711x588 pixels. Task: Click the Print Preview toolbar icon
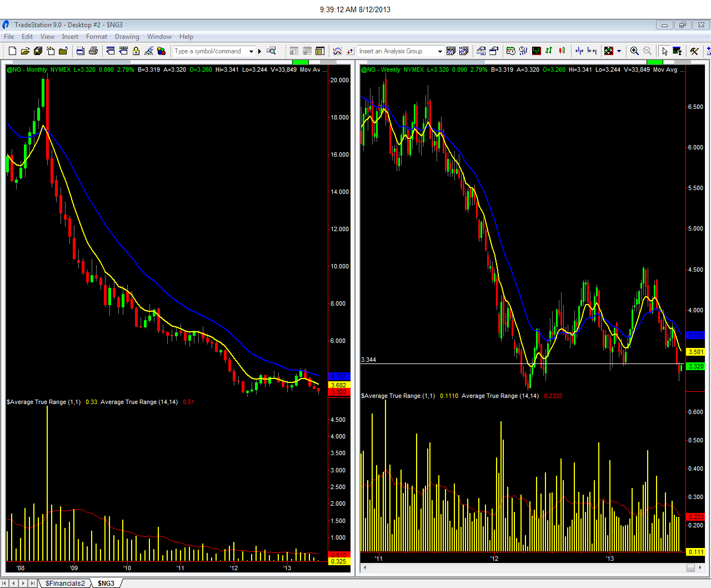tap(80, 51)
